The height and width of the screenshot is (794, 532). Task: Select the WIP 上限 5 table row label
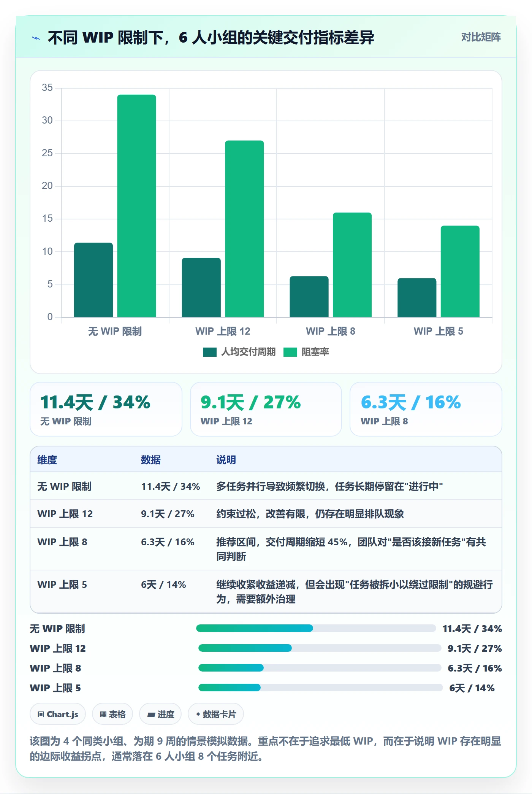pyautogui.click(x=62, y=584)
